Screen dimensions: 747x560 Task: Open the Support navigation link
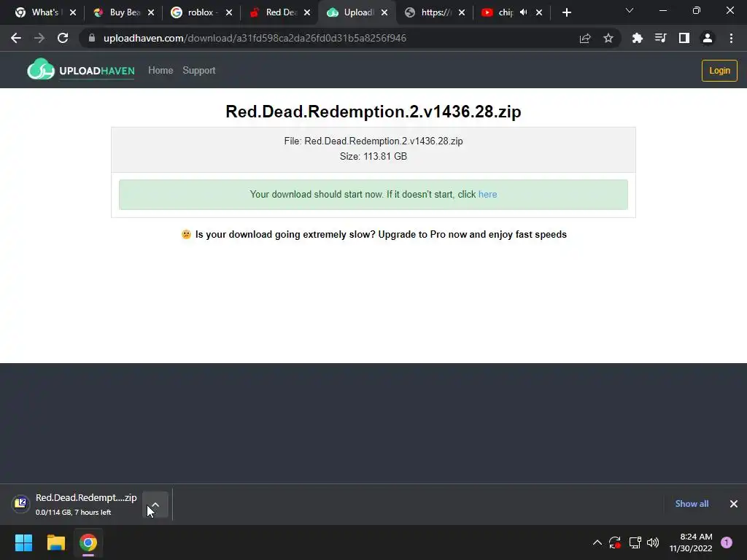pyautogui.click(x=199, y=71)
